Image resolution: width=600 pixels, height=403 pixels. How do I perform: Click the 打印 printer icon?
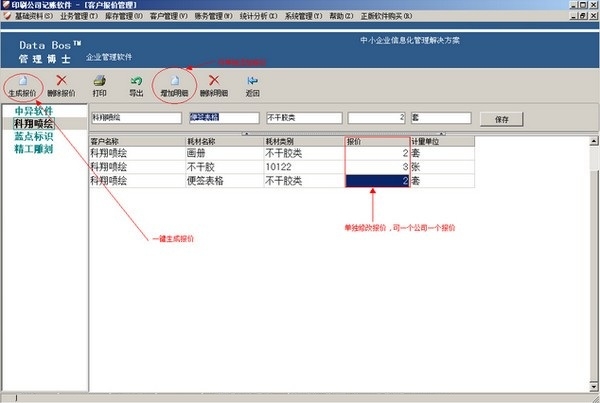tap(99, 80)
